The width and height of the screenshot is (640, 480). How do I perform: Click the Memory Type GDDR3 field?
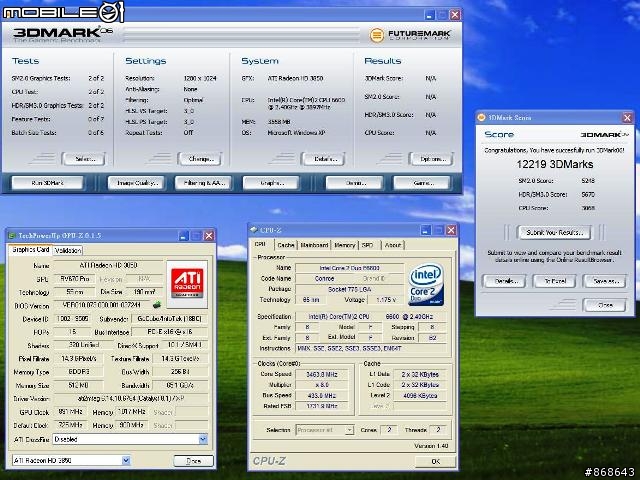pos(79,372)
